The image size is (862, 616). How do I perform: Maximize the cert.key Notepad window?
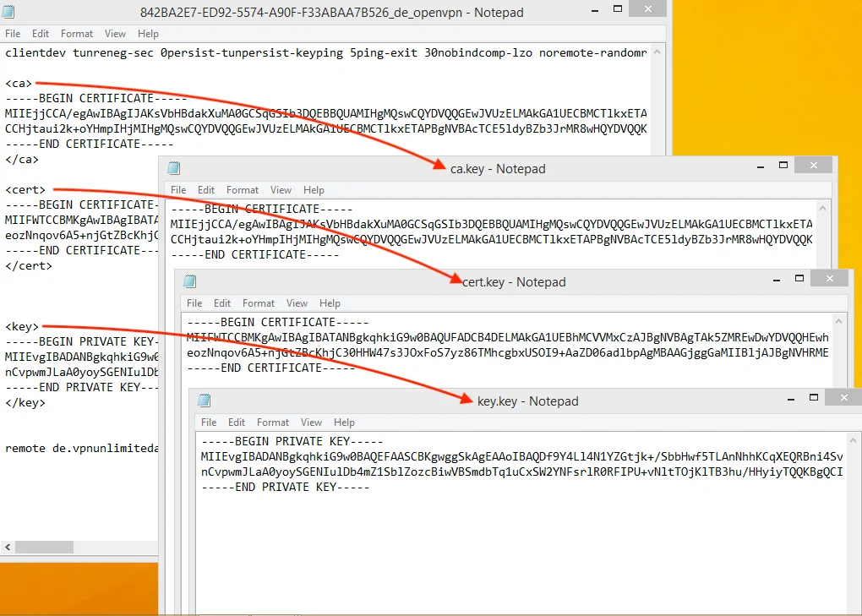click(799, 278)
